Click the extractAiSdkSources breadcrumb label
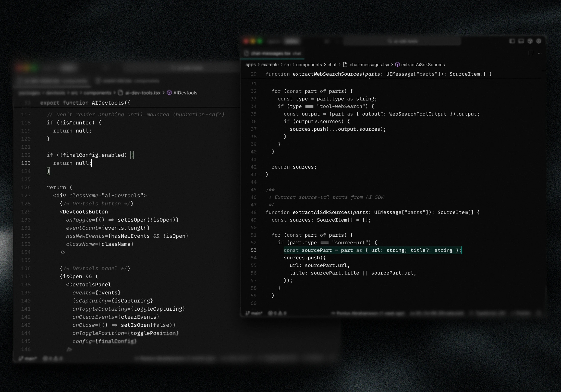The height and width of the screenshot is (392, 561). point(423,65)
